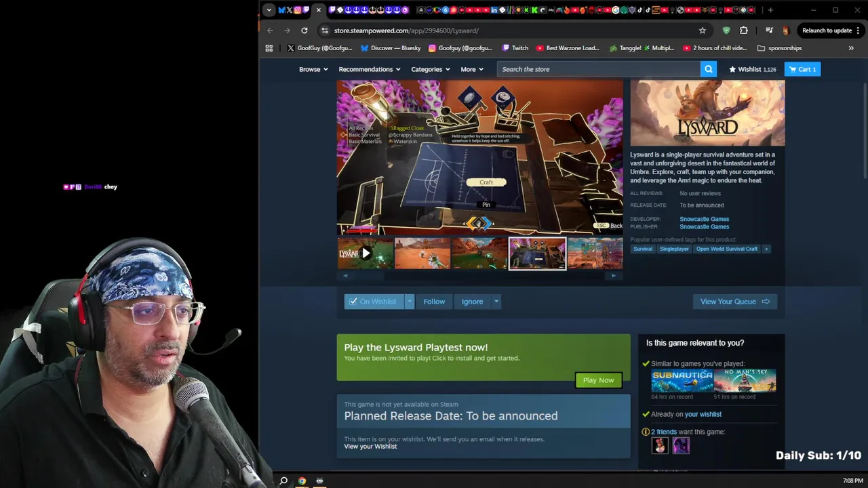
Task: Open the On Wishlist dropdown arrow
Action: click(409, 302)
